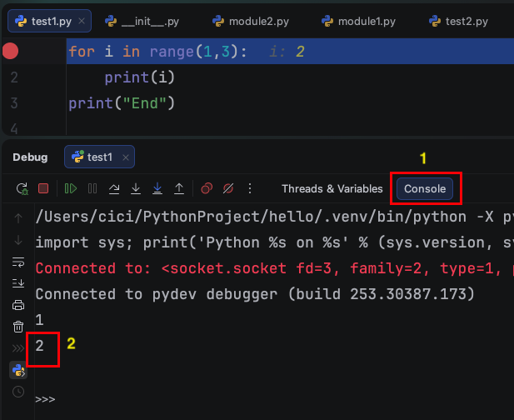Toggle Mute Breakpoints
Viewport: 514px width, 420px height.
(x=228, y=189)
